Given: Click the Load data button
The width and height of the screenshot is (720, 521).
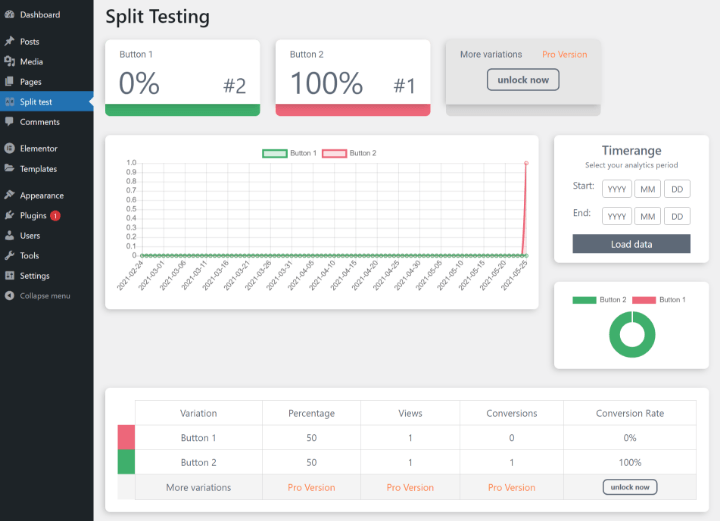Looking at the screenshot, I should coord(631,244).
